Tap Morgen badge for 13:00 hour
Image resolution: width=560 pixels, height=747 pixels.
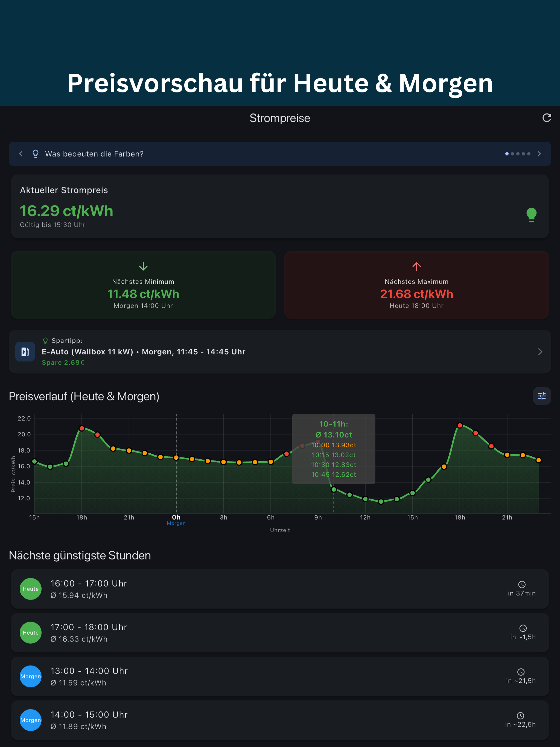pyautogui.click(x=31, y=676)
